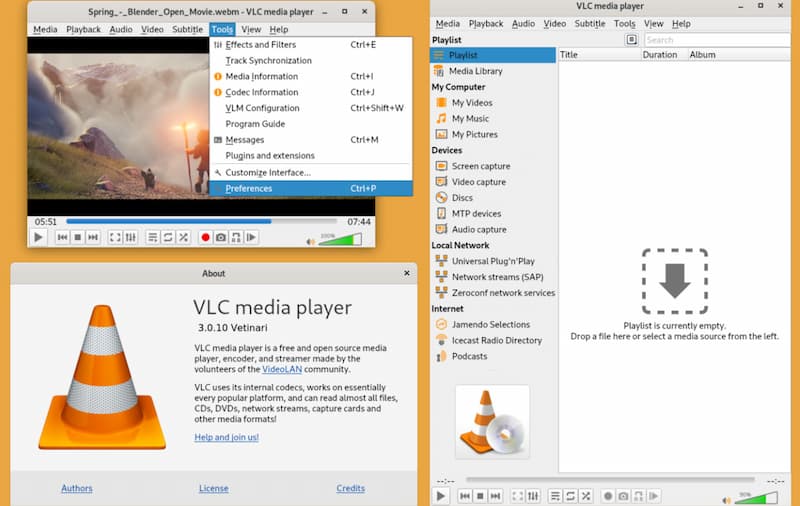Screen dimensions: 800x506
Task: Follow the VideoLAN link in About dialog
Action: [x=282, y=369]
